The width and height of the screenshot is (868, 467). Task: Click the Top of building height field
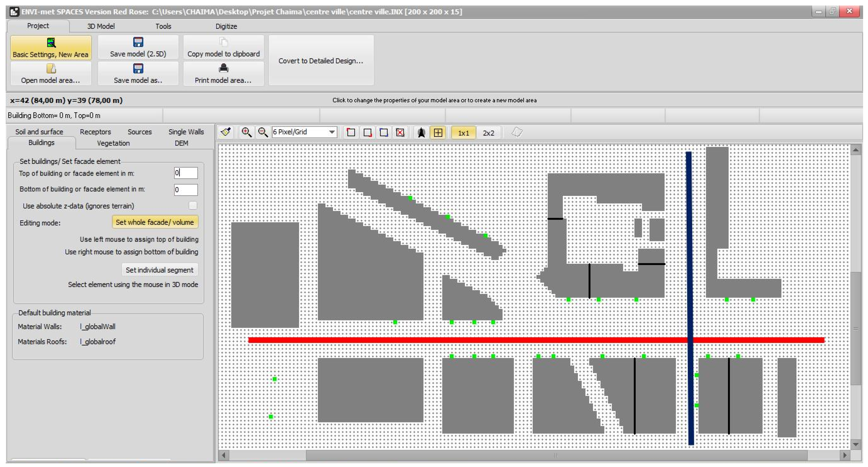click(x=186, y=173)
